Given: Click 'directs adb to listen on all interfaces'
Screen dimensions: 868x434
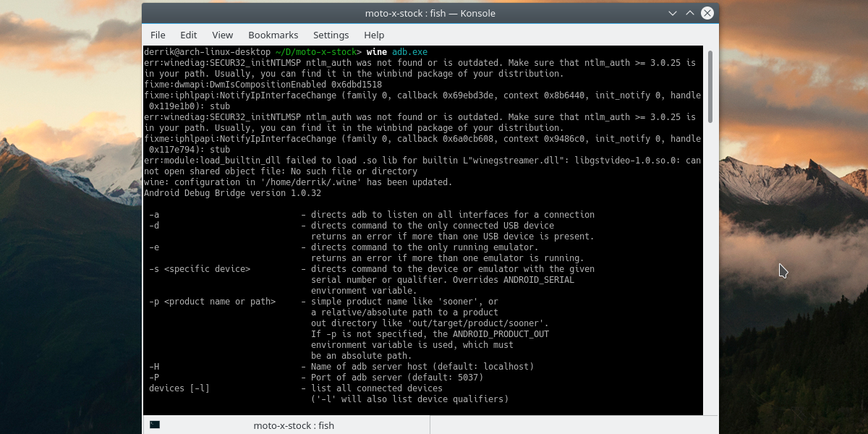Looking at the screenshot, I should 453,215.
